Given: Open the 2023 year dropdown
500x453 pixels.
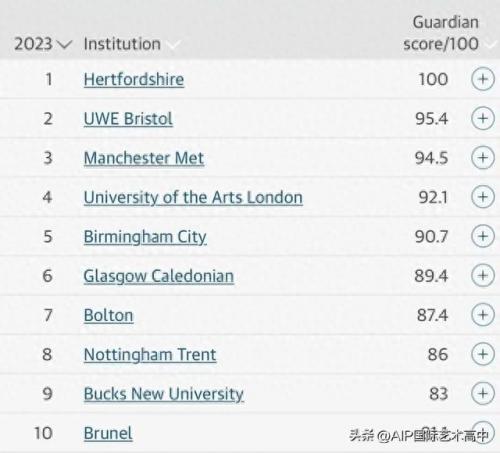Looking at the screenshot, I should point(43,44).
